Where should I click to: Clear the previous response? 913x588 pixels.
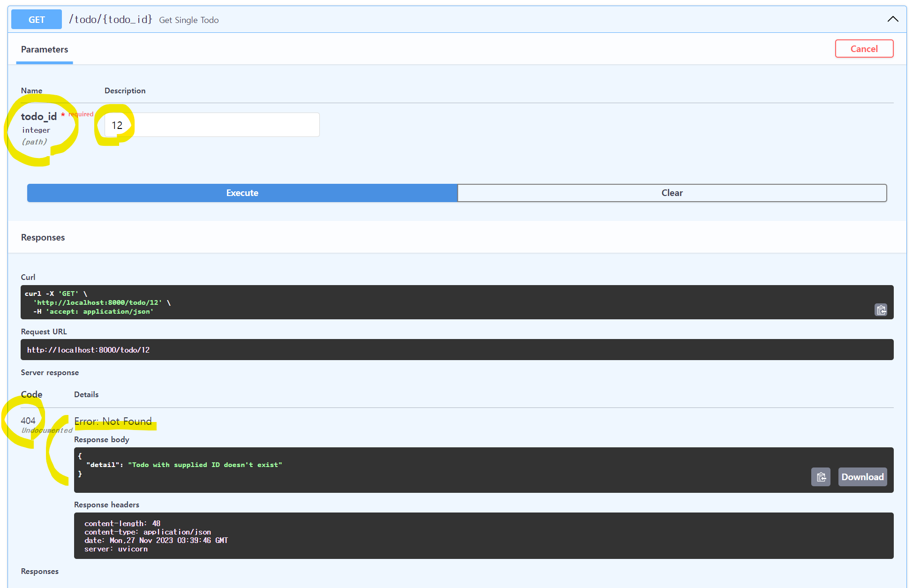(x=672, y=193)
